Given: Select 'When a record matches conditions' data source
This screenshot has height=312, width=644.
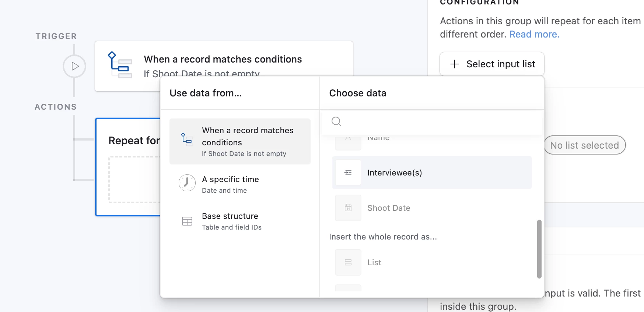Looking at the screenshot, I should (x=240, y=141).
